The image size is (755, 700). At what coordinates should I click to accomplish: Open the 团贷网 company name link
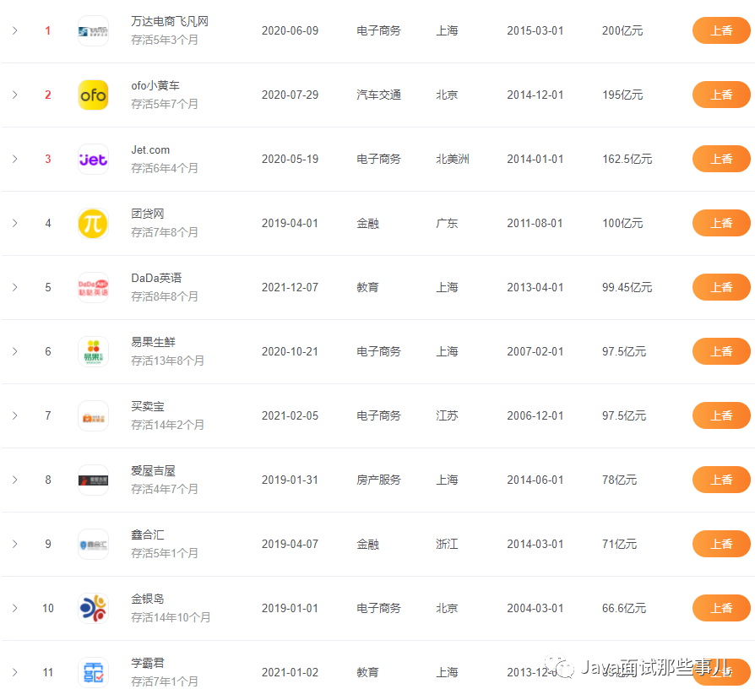click(x=149, y=213)
